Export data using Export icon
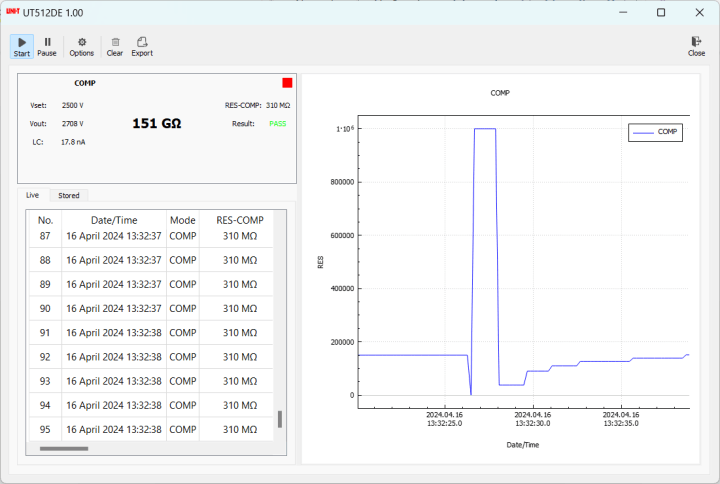This screenshot has width=720, height=484. coord(142,42)
